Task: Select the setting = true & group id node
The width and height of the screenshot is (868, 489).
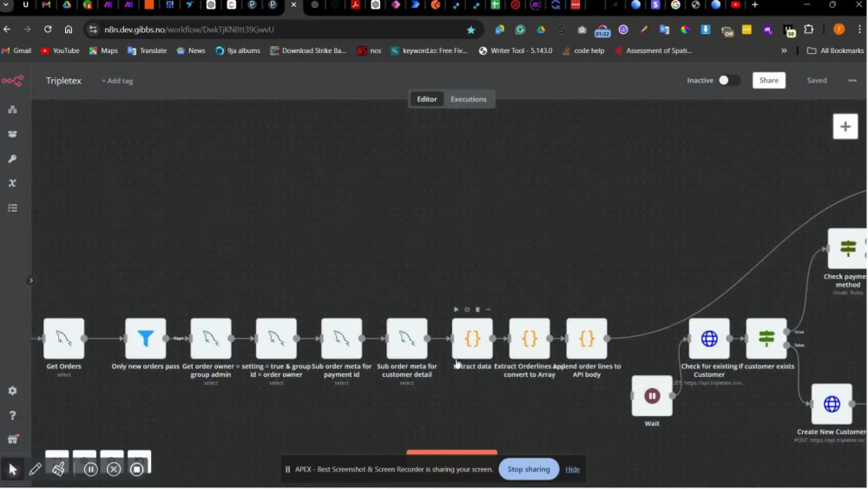Action: click(276, 339)
